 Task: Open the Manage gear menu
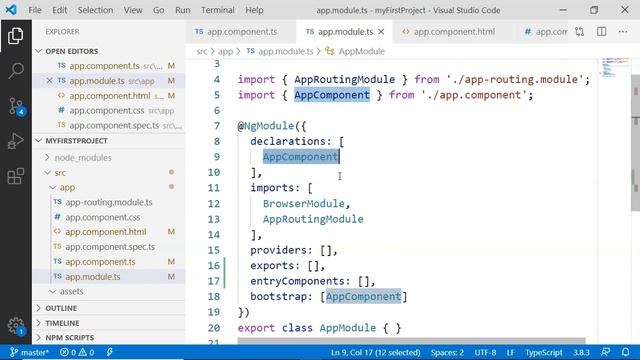click(16, 326)
